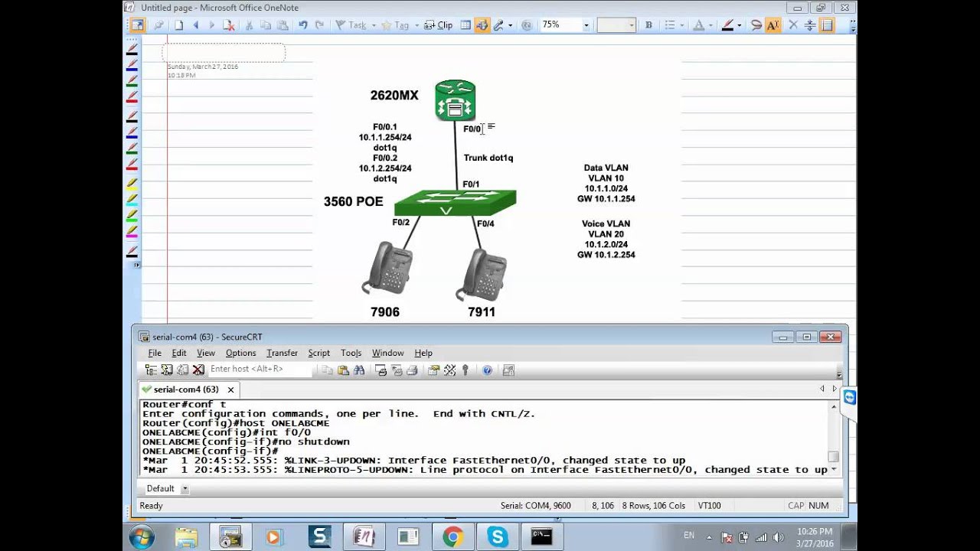Open Skype from taskbar
The height and width of the screenshot is (551, 980).
(x=498, y=537)
